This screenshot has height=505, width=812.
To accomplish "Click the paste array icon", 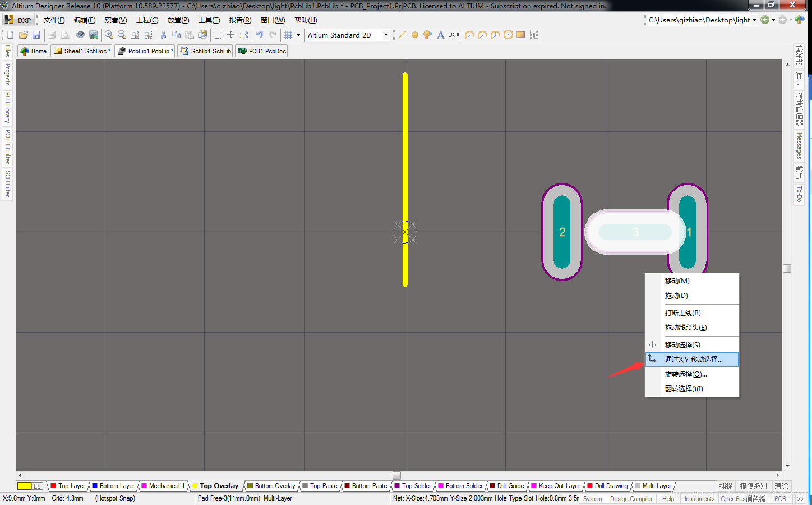I will tap(534, 35).
